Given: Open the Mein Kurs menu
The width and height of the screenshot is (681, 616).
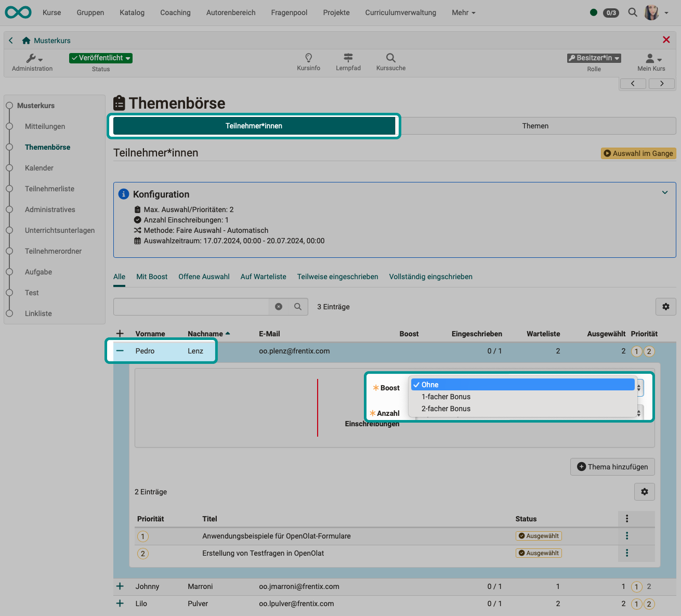Looking at the screenshot, I should point(651,62).
